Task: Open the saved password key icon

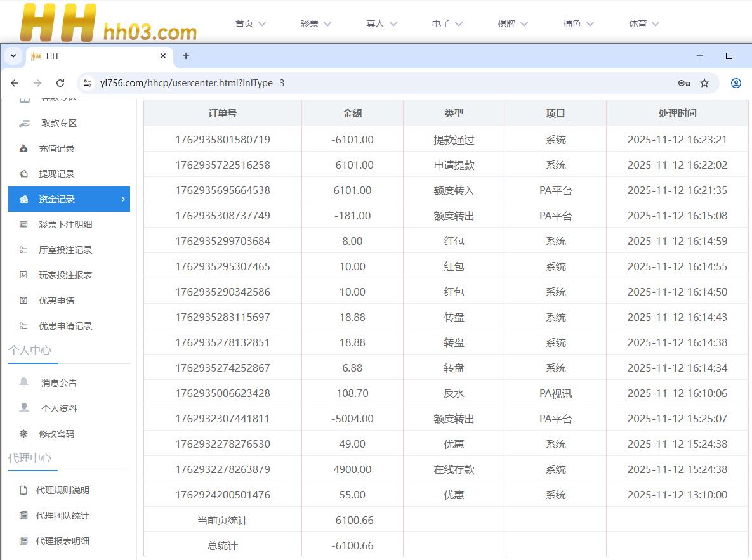Action: click(683, 83)
